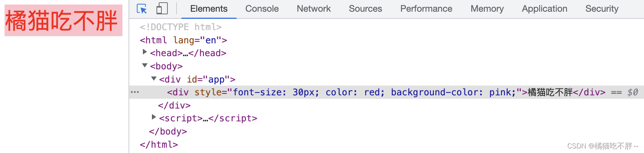Select the Elements tab

point(209,9)
